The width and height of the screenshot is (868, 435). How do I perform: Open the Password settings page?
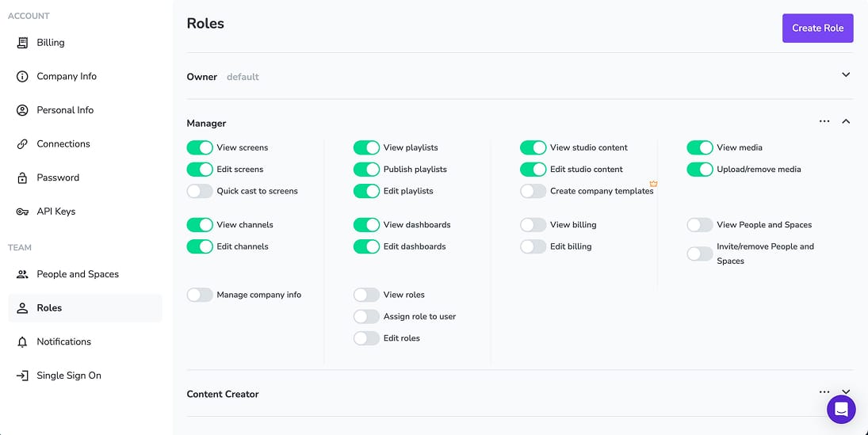pos(86,177)
